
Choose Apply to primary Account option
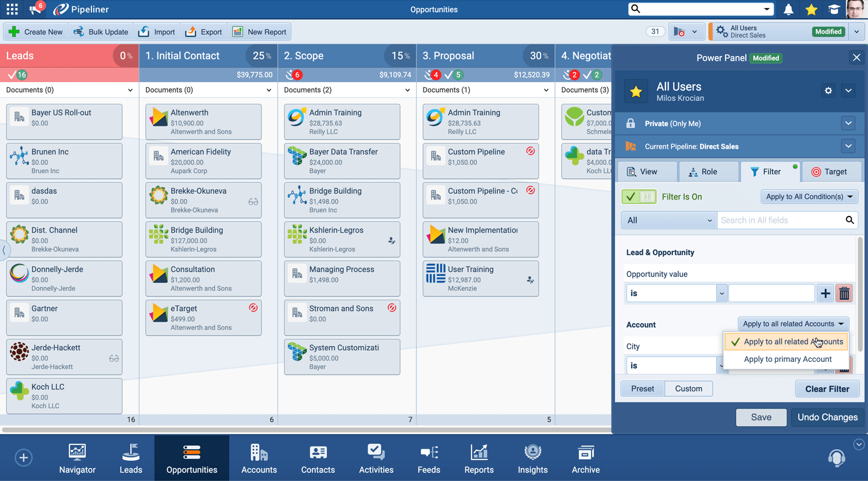coord(787,359)
